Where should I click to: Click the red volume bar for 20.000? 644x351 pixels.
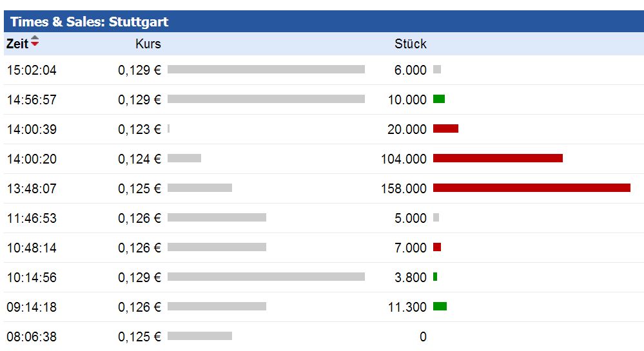pos(445,129)
